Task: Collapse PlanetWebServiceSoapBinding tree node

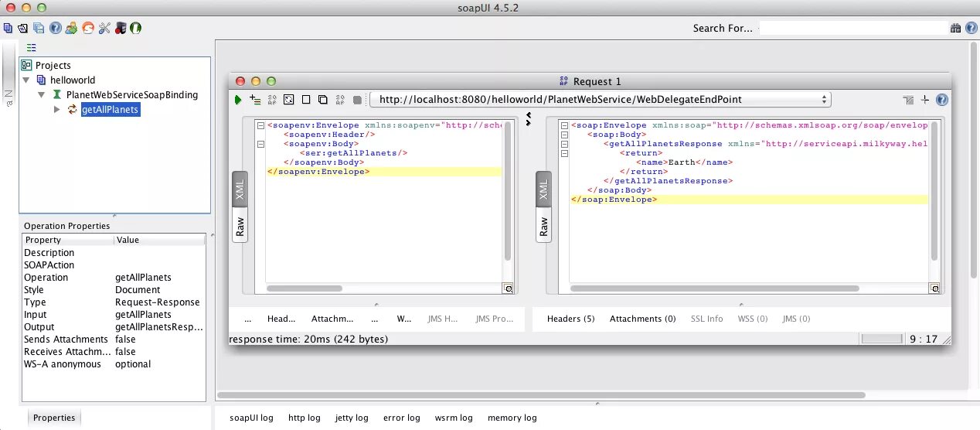Action: [x=42, y=94]
